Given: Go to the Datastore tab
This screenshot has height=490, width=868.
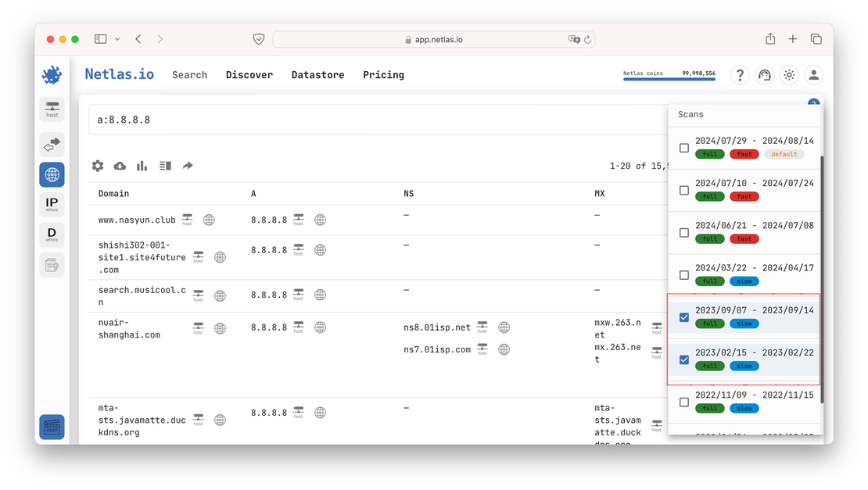Looking at the screenshot, I should (x=317, y=75).
